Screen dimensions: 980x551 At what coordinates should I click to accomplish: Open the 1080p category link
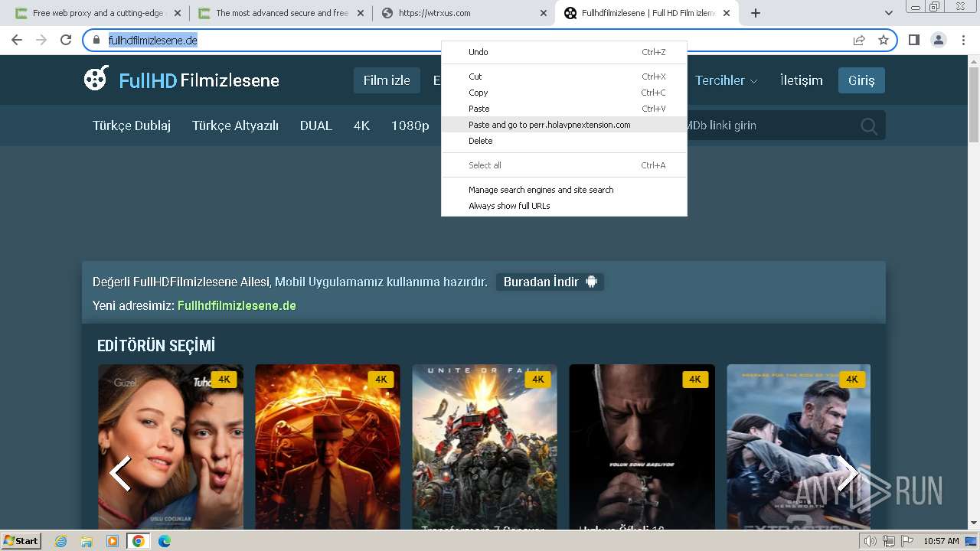pyautogui.click(x=410, y=126)
